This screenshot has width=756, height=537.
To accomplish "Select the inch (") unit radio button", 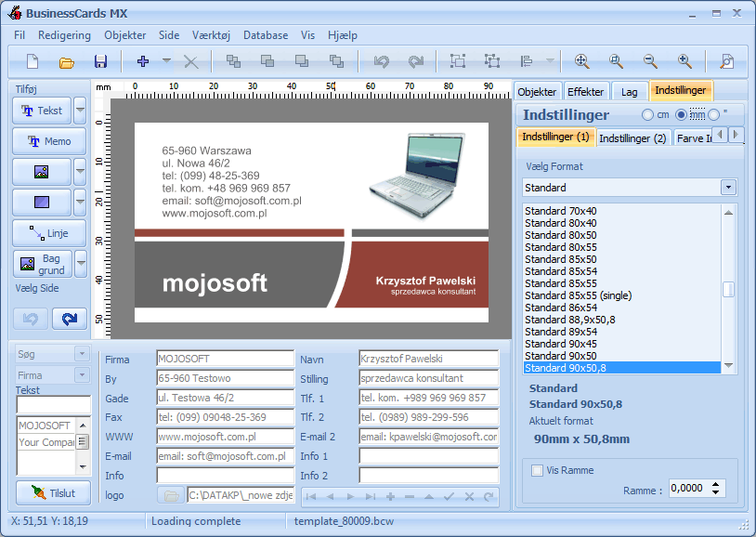I will coord(714,115).
